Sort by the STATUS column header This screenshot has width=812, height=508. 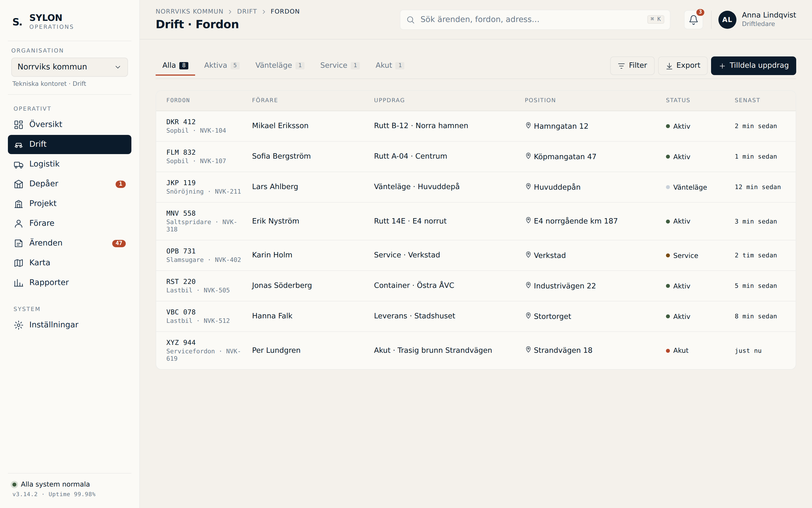point(678,100)
